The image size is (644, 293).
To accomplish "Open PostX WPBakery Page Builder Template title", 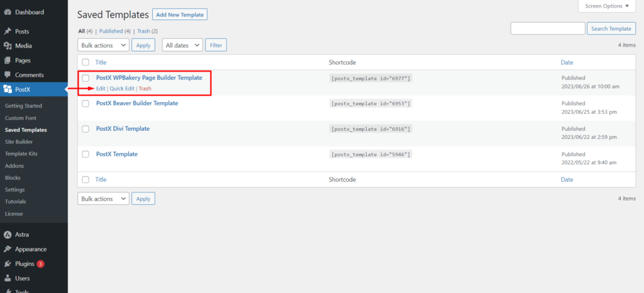I will [149, 77].
